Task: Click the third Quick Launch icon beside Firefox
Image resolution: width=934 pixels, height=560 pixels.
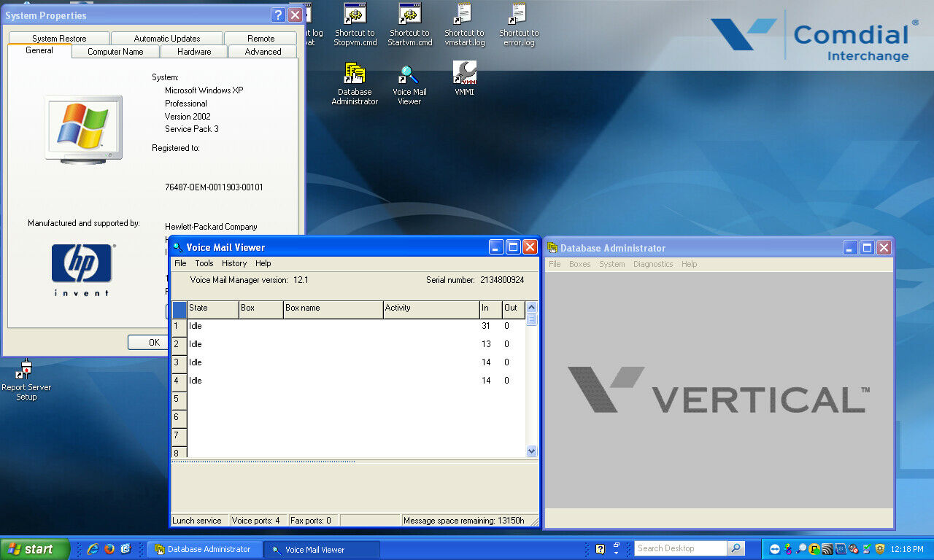Action: pos(126,549)
